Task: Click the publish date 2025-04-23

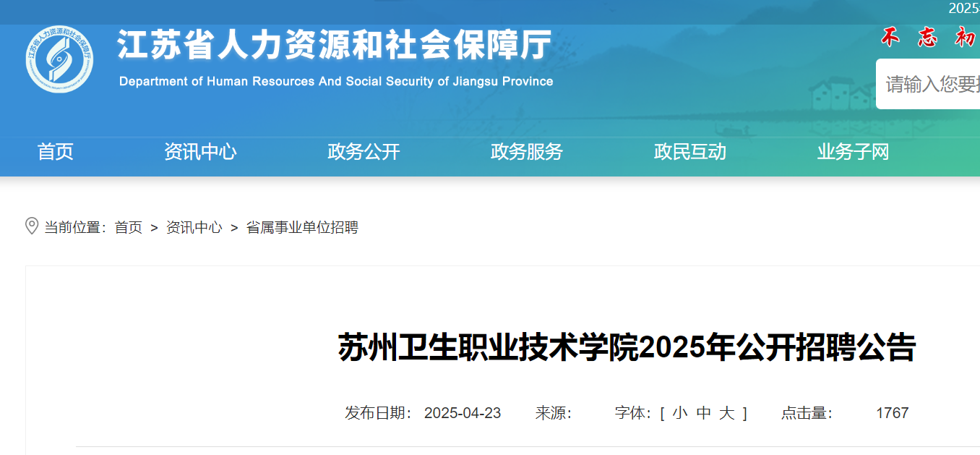Action: (x=463, y=413)
